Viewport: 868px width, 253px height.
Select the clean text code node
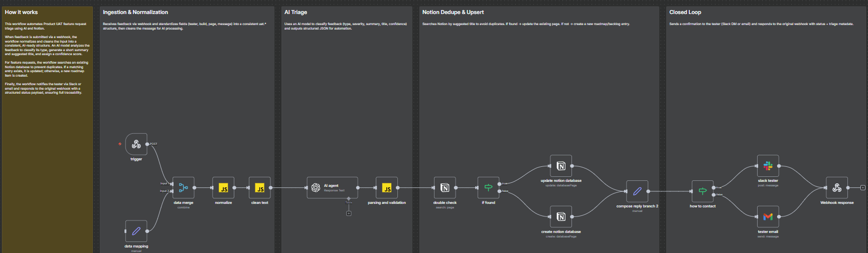point(259,188)
